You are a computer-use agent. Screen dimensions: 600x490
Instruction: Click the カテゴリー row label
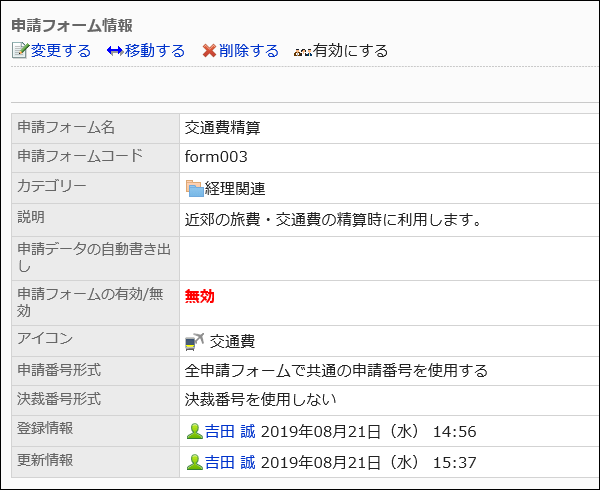[52, 186]
